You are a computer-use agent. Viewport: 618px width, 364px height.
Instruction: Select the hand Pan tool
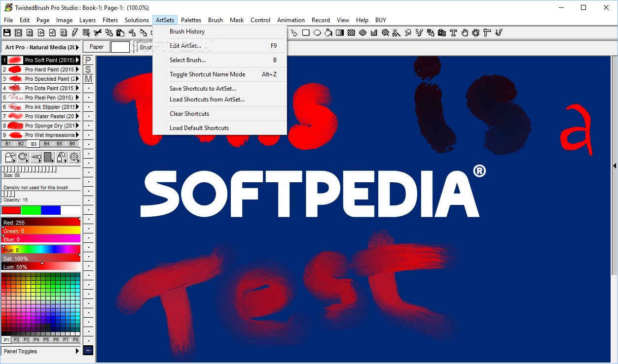[465, 33]
